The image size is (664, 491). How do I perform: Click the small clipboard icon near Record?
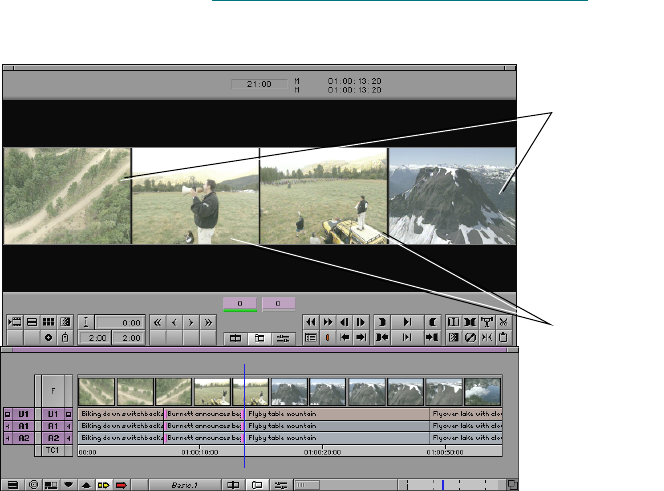[x=65, y=338]
